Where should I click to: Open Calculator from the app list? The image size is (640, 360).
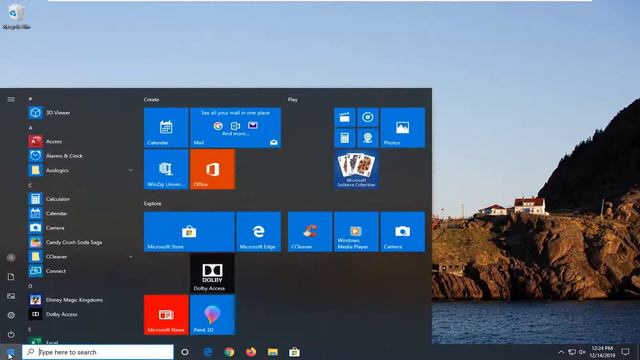click(80, 199)
